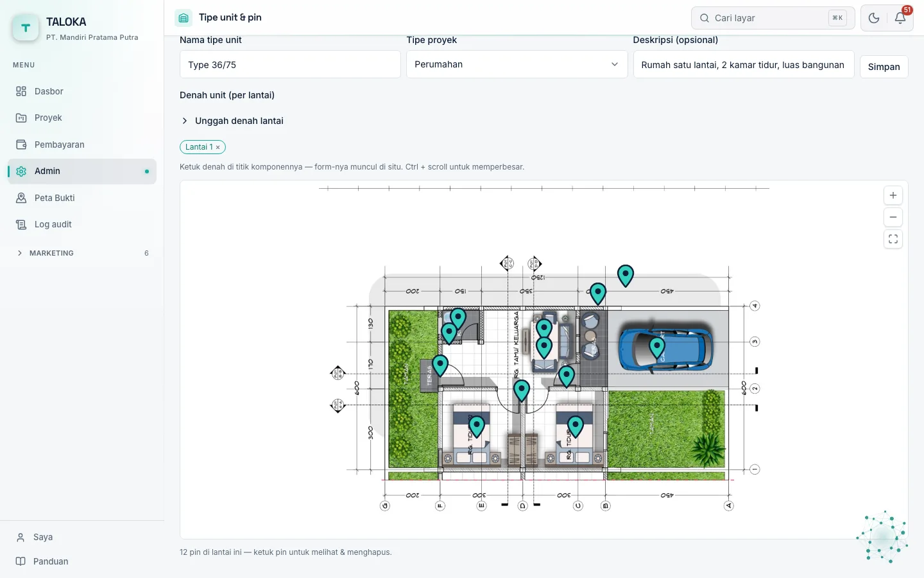Expand the MARKETING section
This screenshot has width=924, height=578.
click(82, 253)
